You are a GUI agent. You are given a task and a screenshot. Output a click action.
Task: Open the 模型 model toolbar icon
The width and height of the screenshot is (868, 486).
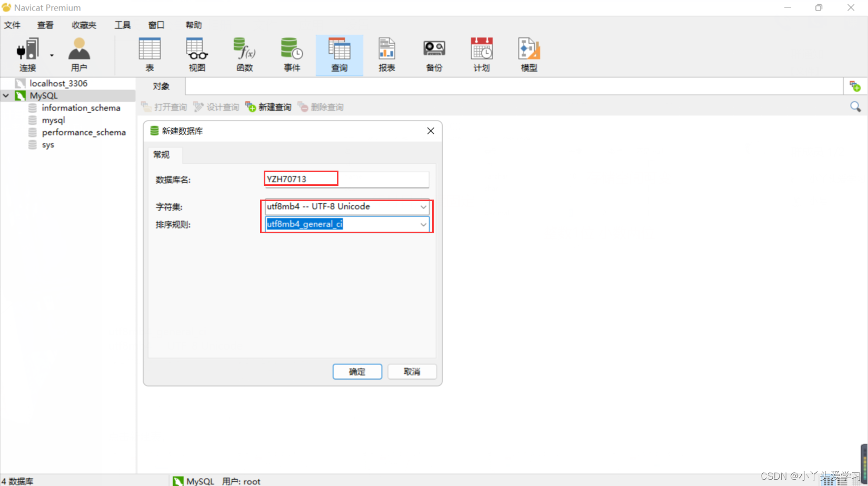pos(529,55)
